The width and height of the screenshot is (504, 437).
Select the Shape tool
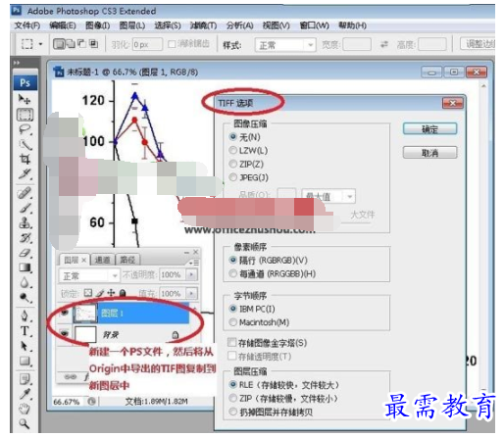click(x=25, y=361)
